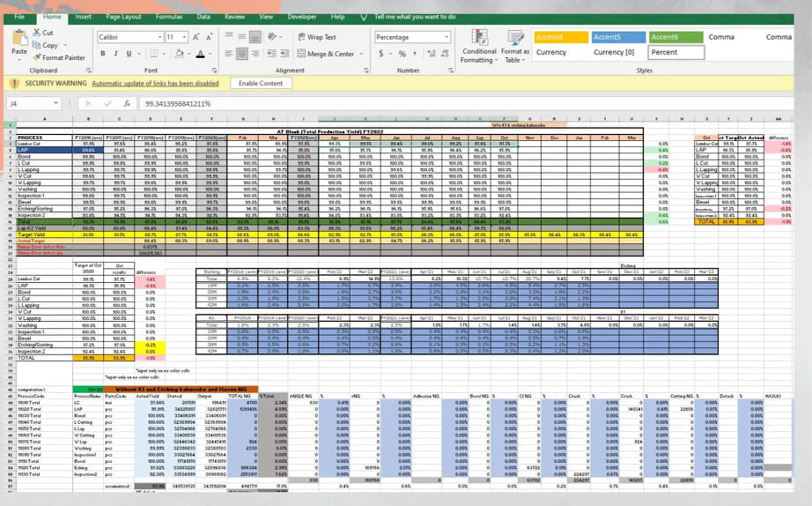Select Top Align icon

point(229,37)
